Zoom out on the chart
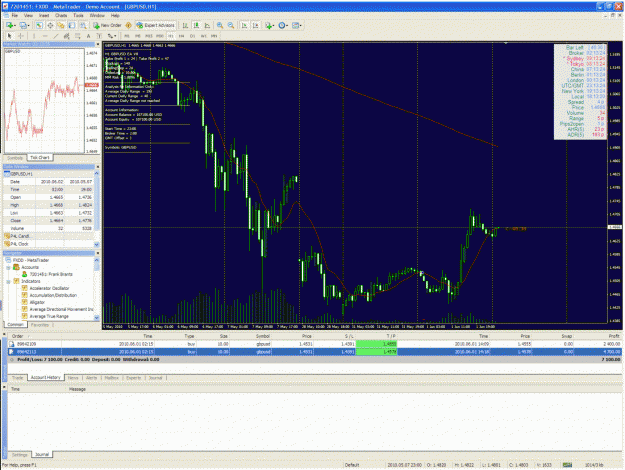This screenshot has width=625, height=470. coord(231,25)
